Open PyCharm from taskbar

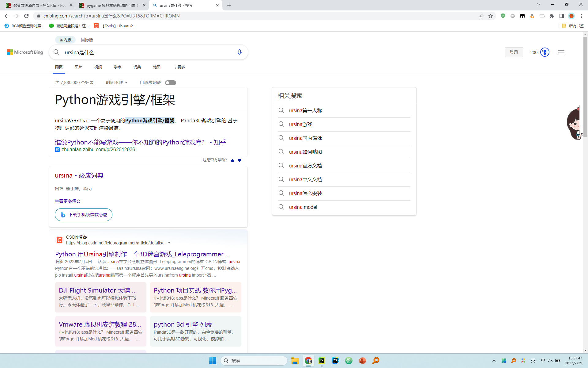(322, 361)
